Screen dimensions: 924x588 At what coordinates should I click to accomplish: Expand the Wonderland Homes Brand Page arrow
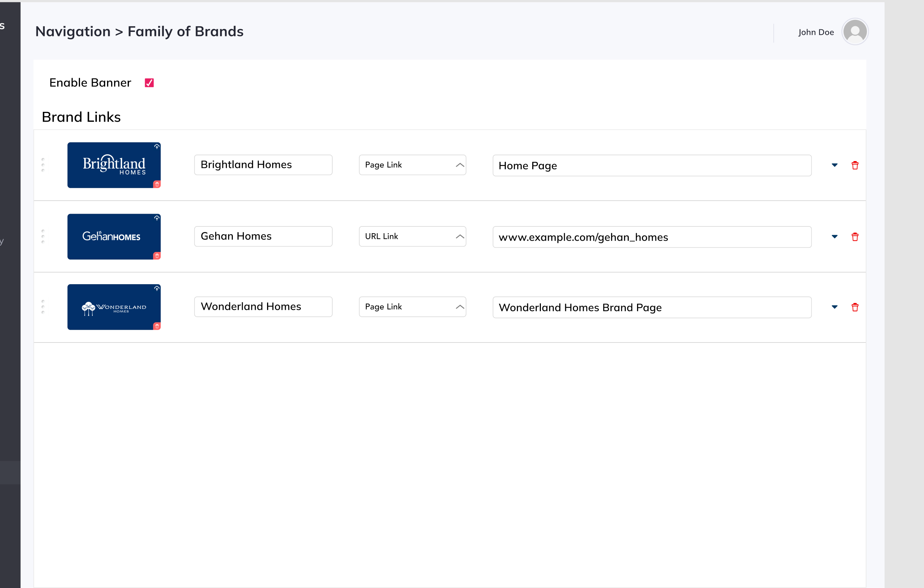click(834, 307)
